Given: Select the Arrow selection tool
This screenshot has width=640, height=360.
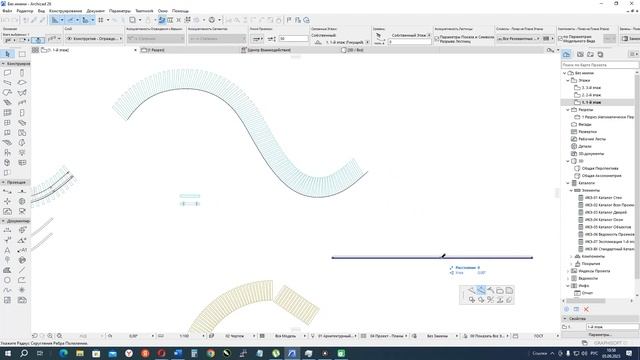Looking at the screenshot, I should click(7, 54).
